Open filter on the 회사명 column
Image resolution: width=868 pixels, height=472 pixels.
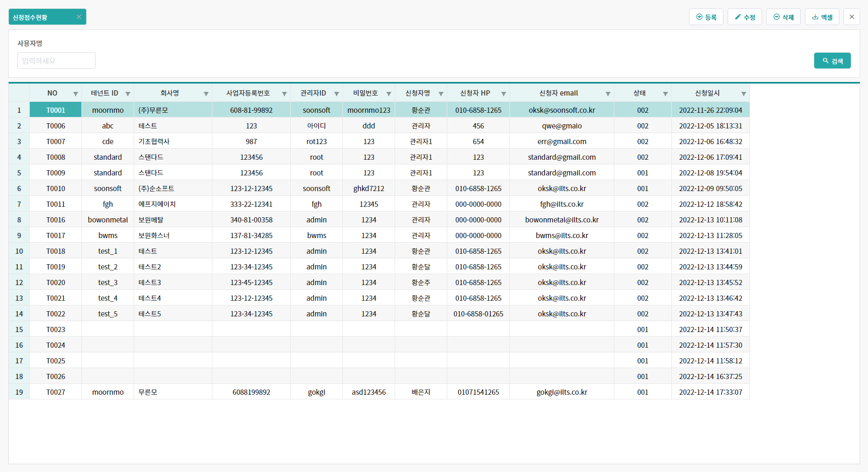(x=206, y=94)
